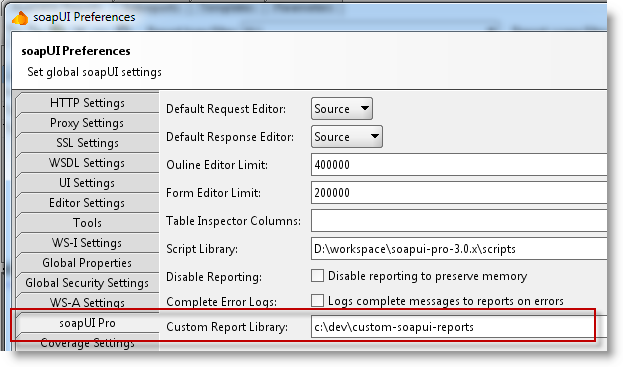This screenshot has height=367, width=623.
Task: Click the Custom Report Library field
Action: (x=459, y=327)
